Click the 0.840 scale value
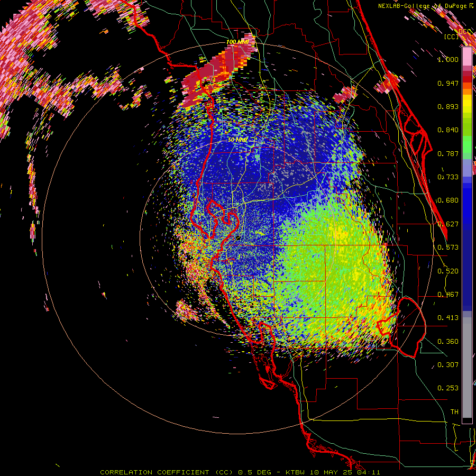This screenshot has width=476, height=476. (448, 130)
